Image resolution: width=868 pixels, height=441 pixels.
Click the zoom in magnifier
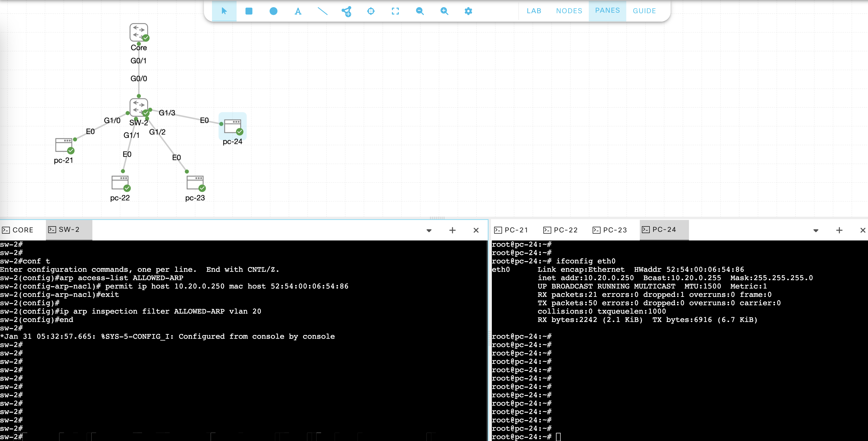(x=444, y=11)
